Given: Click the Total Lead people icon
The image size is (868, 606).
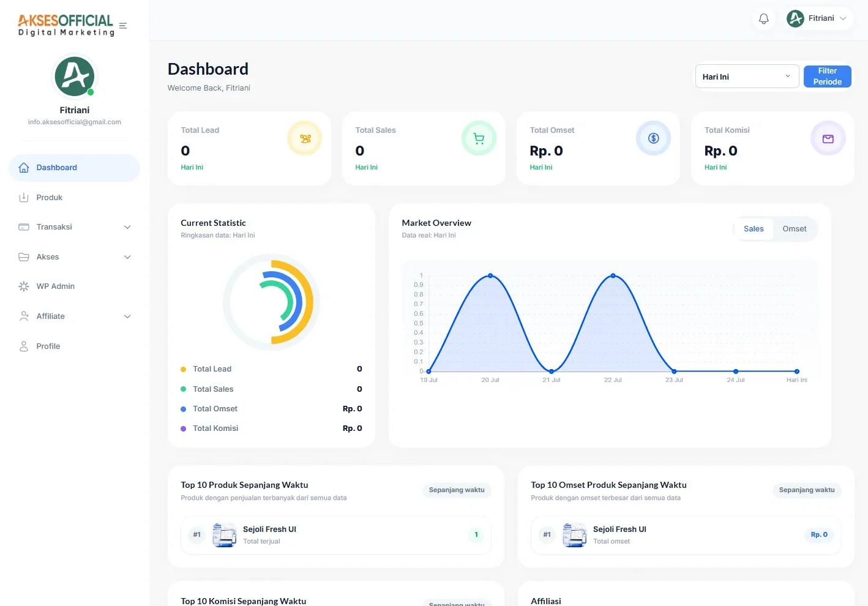Looking at the screenshot, I should tap(305, 138).
